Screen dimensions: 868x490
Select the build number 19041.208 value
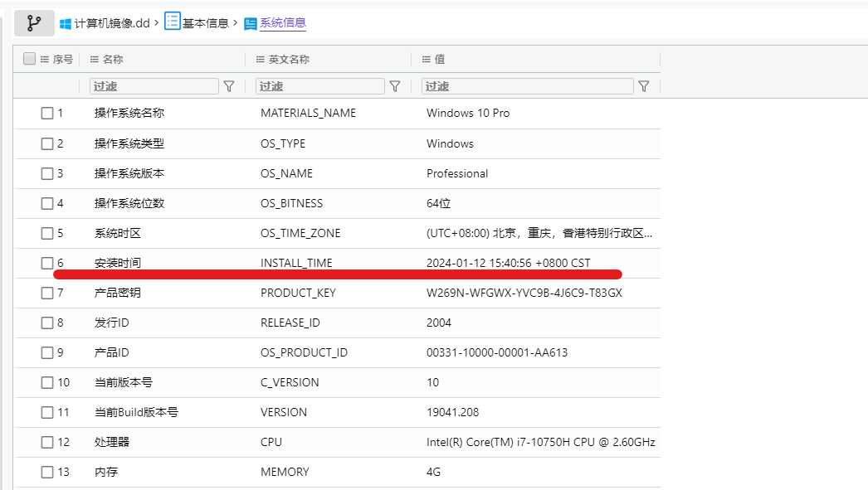point(453,413)
